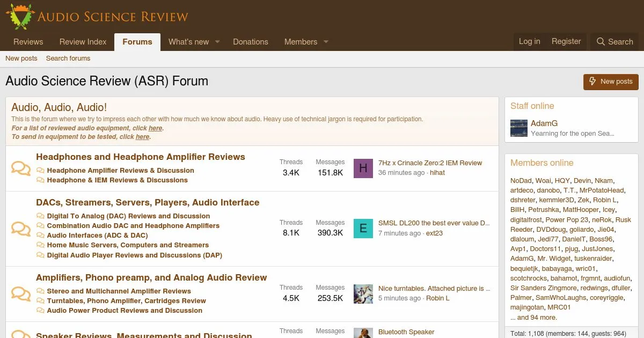The width and height of the screenshot is (644, 338).
Task: Click the Audio Science Review logo
Action: coord(97,16)
